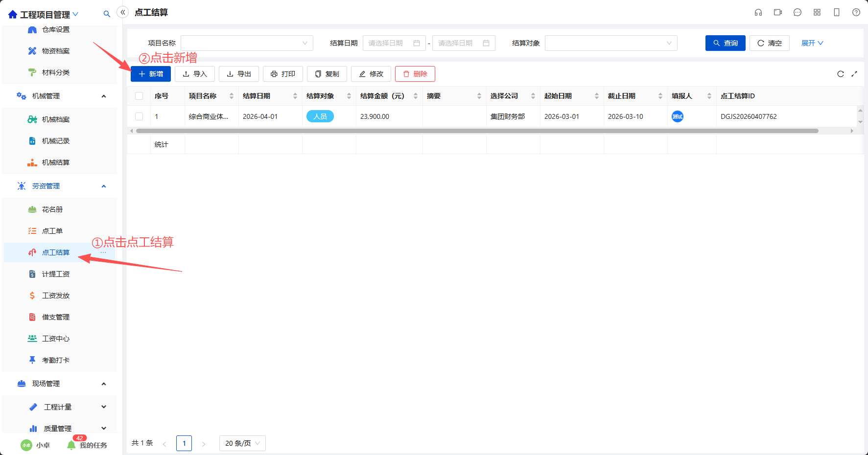
Task: Click the table horizontal scrollbar
Action: point(477,131)
